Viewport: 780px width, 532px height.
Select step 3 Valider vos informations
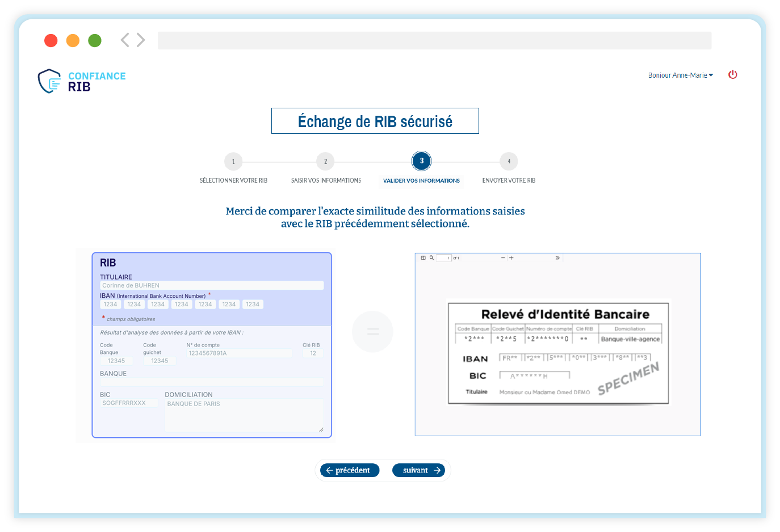(x=421, y=161)
